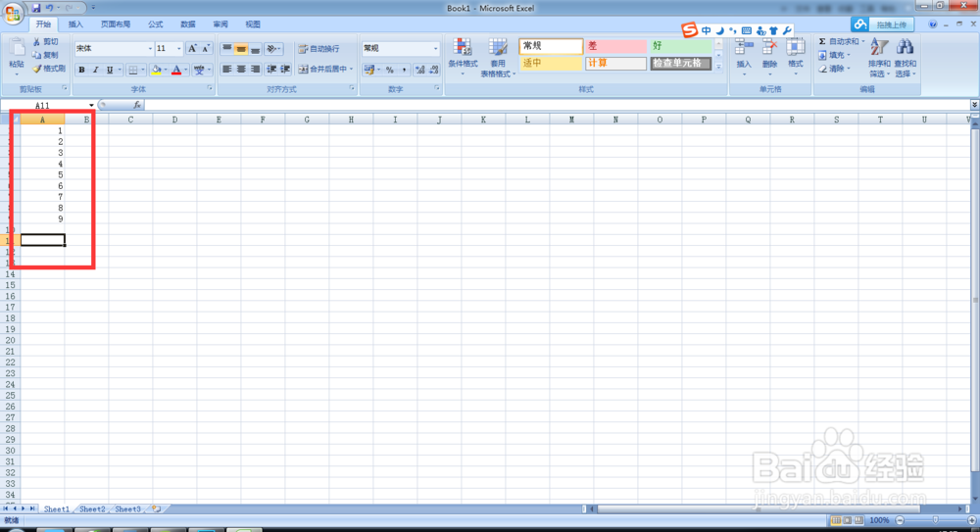Viewport: 980px width, 532px height.
Task: Open Format as Table (套用表格格式)
Action: 498,58
